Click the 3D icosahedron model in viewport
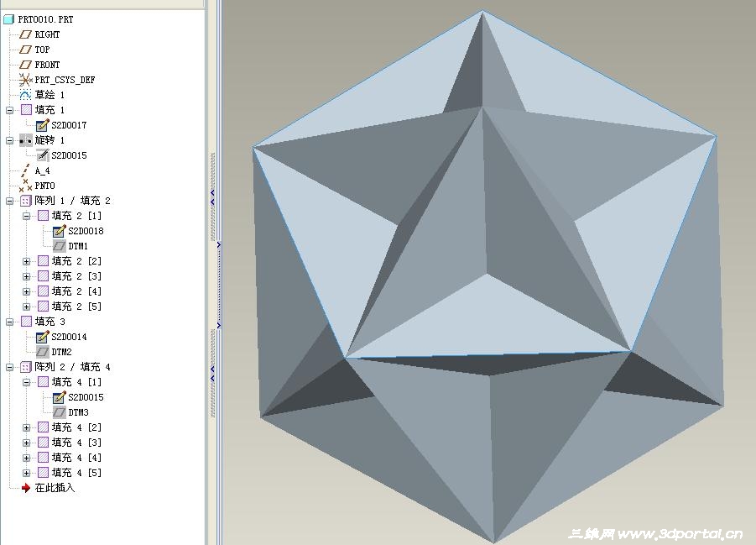The width and height of the screenshot is (756, 545). 487,275
